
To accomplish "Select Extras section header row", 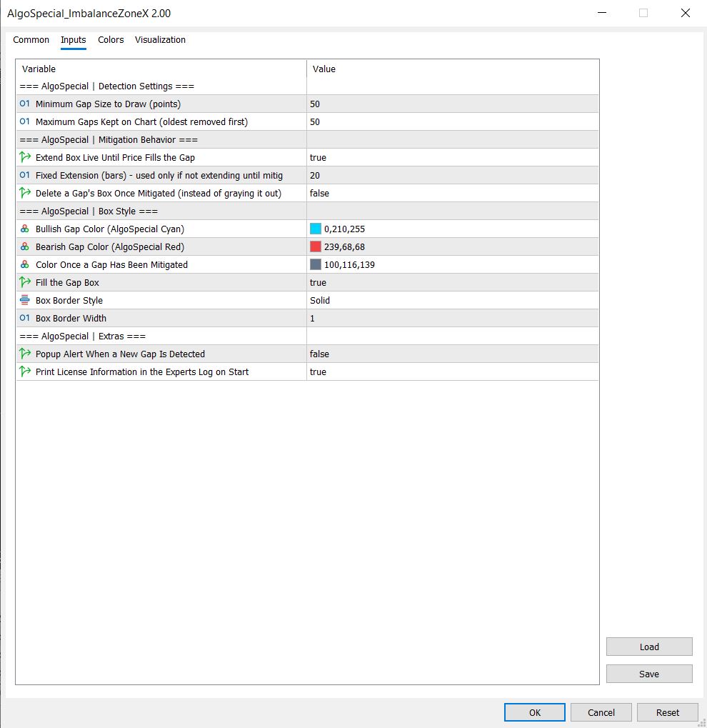I will tap(307, 336).
